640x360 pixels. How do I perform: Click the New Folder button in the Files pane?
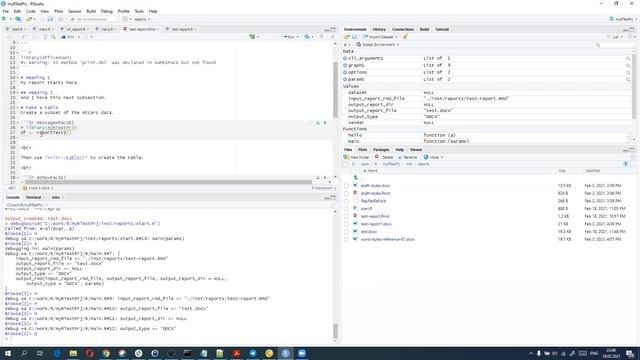click(357, 157)
